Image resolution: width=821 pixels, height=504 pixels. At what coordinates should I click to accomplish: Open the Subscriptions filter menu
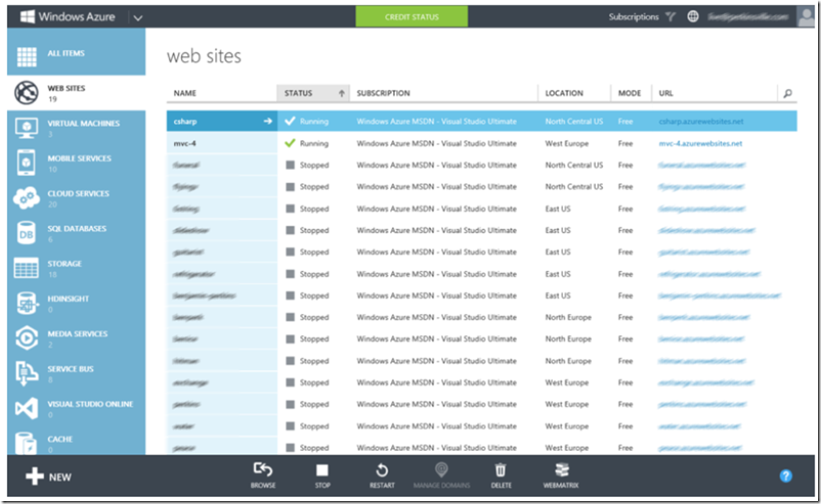tap(642, 16)
